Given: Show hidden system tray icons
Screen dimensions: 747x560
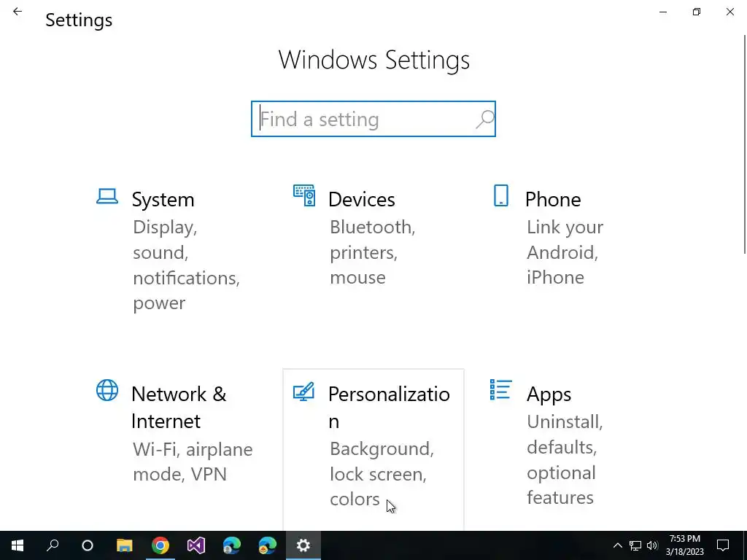Looking at the screenshot, I should (x=617, y=545).
